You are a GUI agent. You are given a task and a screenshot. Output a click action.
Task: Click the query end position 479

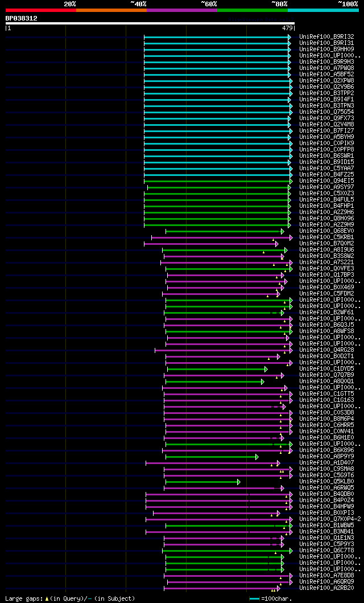pyautogui.click(x=288, y=28)
